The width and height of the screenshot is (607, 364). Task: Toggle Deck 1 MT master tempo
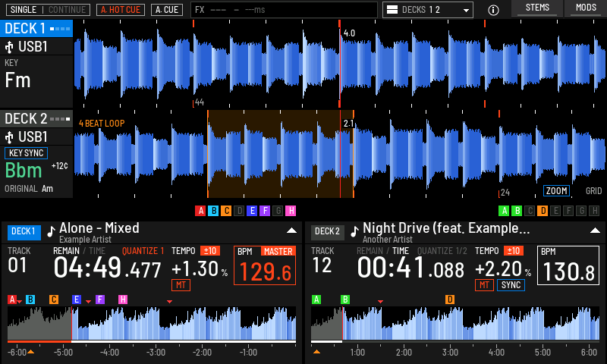(181, 285)
